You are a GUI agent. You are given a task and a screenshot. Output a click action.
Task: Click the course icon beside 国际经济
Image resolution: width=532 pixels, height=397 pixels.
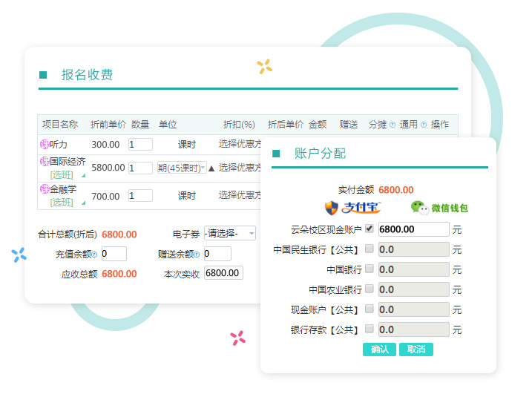click(45, 161)
